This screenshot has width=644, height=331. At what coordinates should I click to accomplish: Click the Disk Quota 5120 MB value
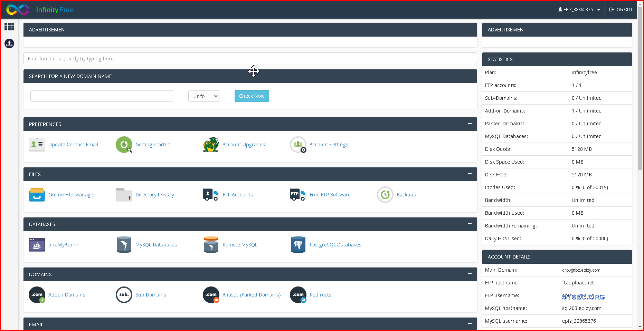[582, 149]
